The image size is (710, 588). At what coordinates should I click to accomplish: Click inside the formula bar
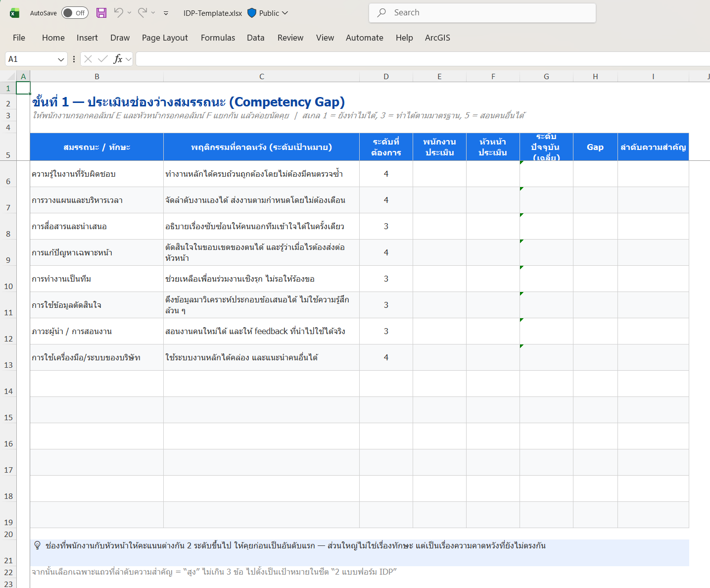coord(423,59)
